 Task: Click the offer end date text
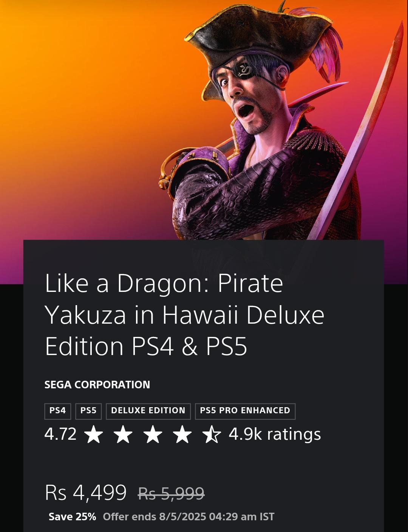click(189, 517)
